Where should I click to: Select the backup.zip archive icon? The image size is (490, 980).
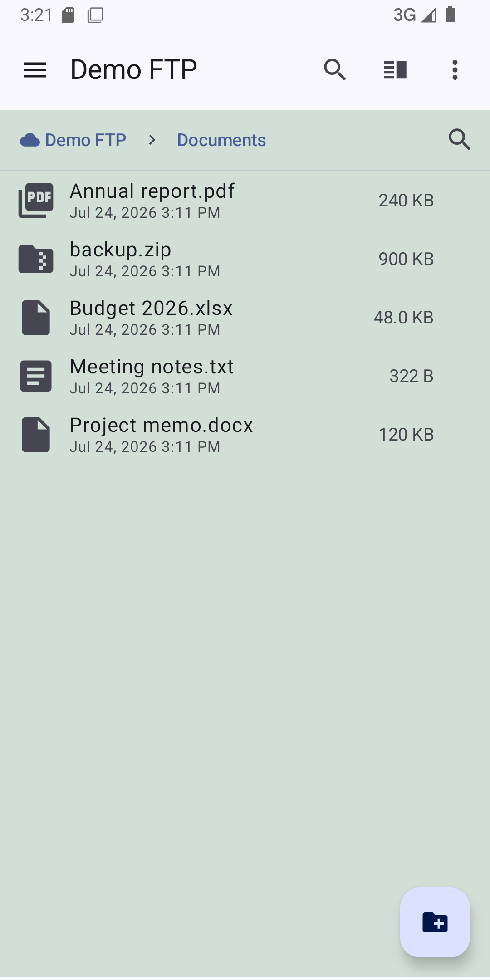(36, 259)
